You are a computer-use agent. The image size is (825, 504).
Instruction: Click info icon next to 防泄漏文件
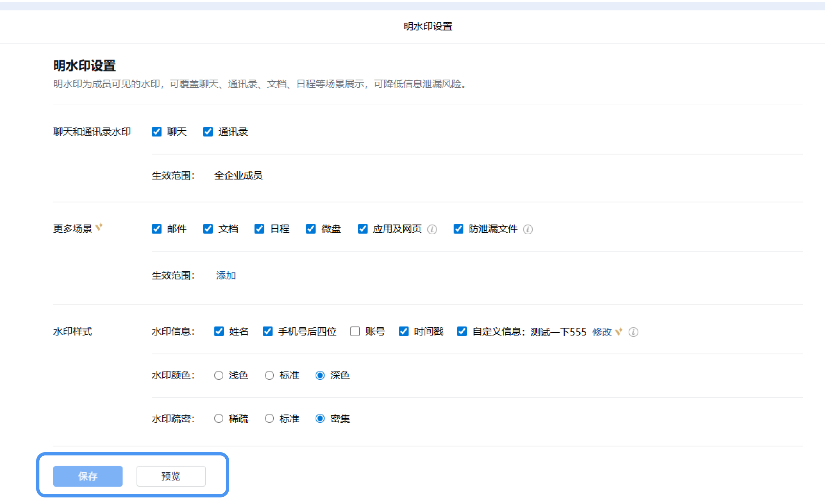coord(528,229)
